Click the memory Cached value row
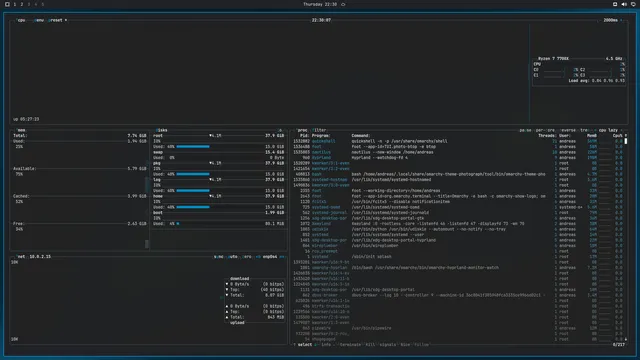 [80, 196]
